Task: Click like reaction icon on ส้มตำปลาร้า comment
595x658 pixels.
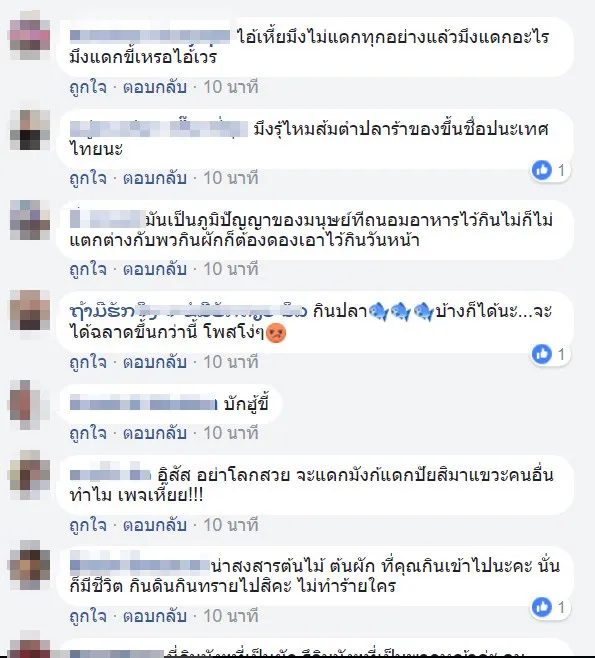Action: pyautogui.click(x=542, y=170)
